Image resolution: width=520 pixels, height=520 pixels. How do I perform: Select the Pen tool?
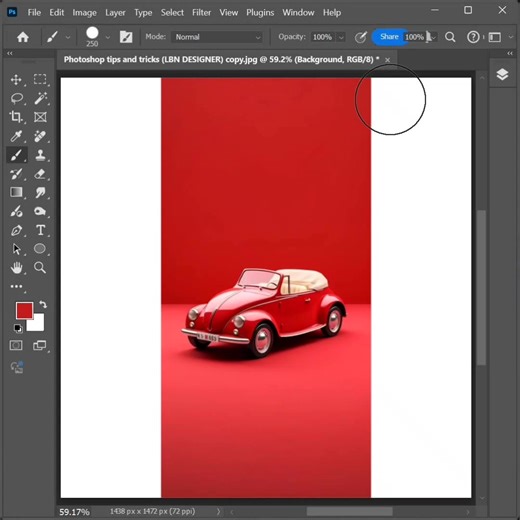[16, 230]
